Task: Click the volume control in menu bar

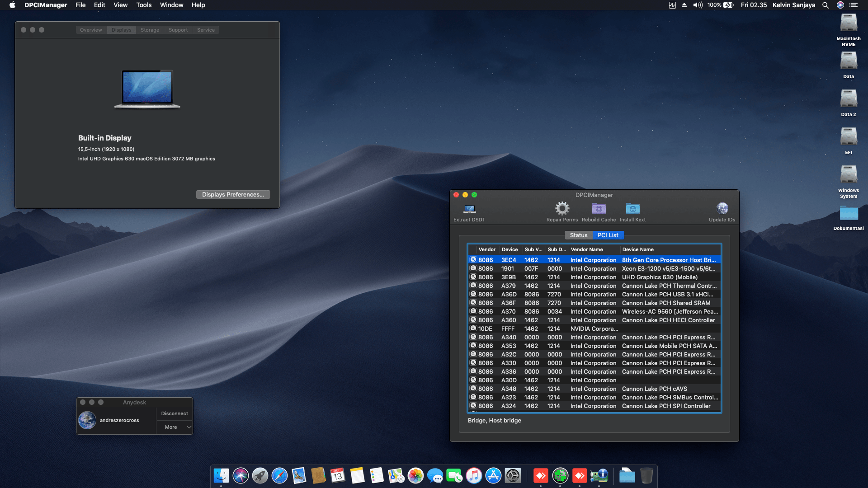Action: click(x=698, y=5)
